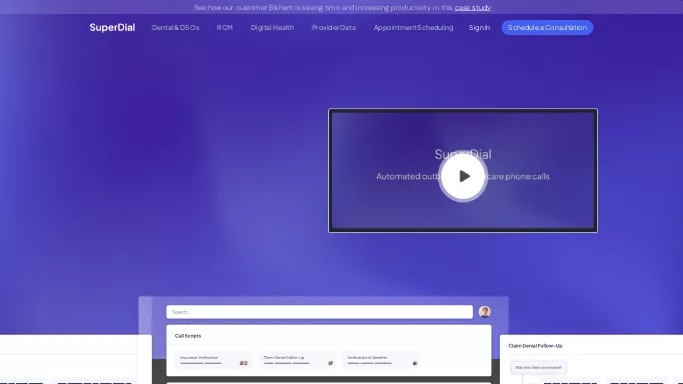683x384 pixels.
Task: Click the user avatar beside search bar
Action: pos(485,312)
